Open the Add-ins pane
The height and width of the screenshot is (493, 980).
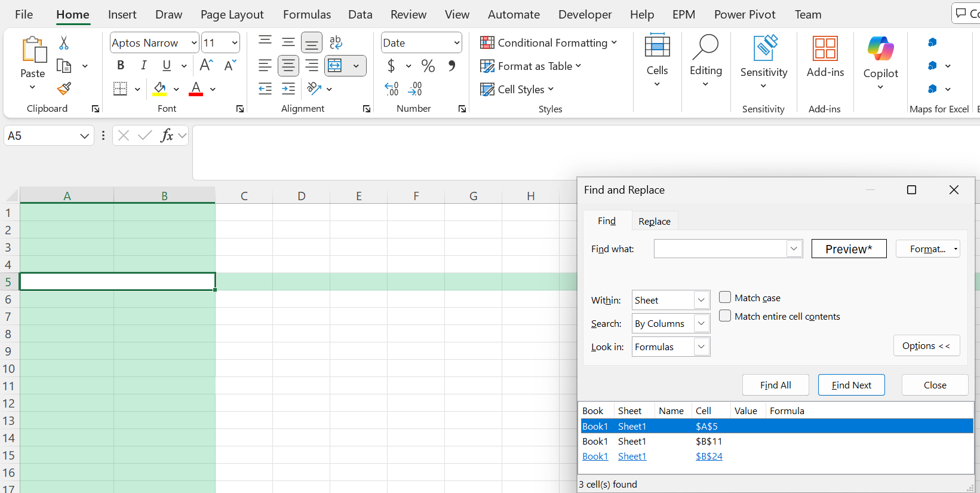tap(825, 57)
